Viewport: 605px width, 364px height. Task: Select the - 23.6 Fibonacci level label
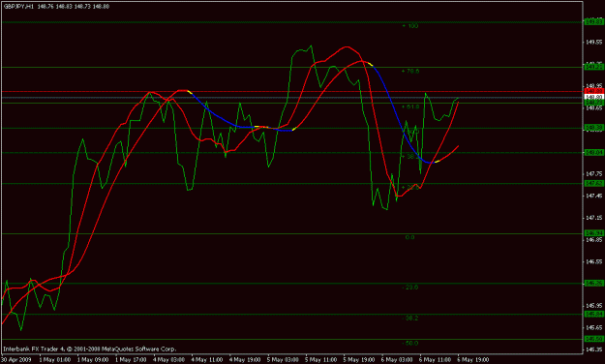point(410,288)
